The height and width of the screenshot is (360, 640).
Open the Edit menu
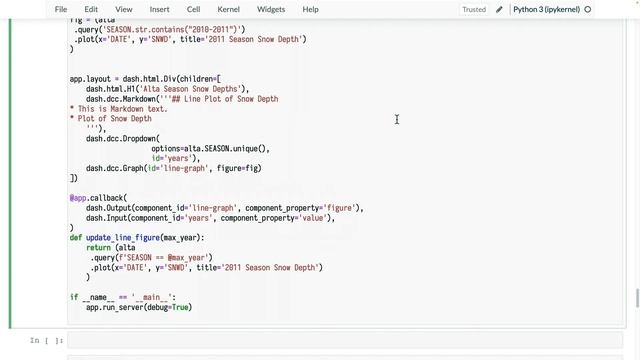coord(91,9)
